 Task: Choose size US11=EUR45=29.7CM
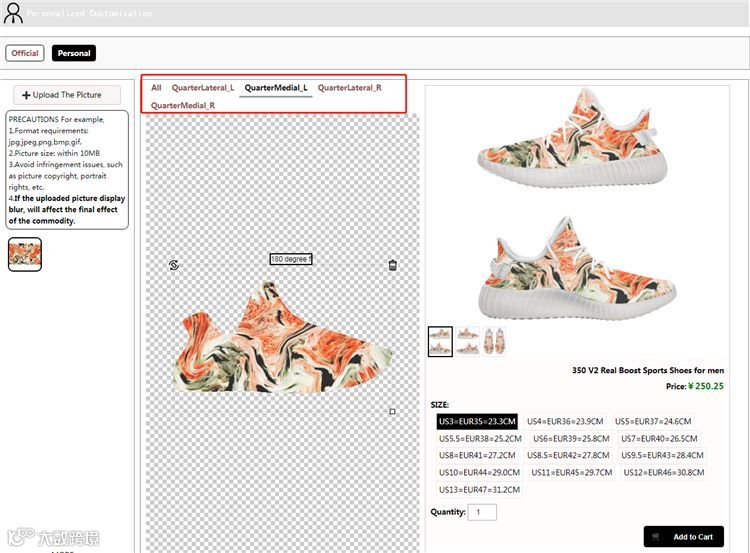(572, 473)
